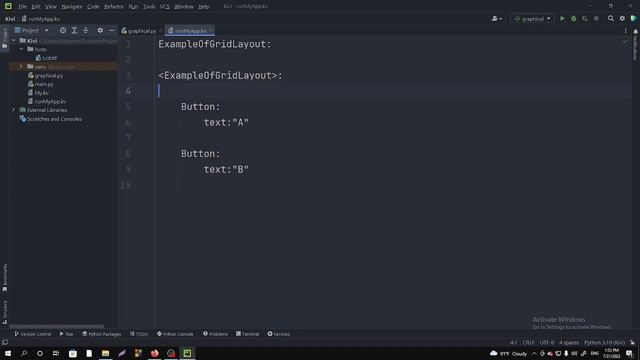Open Firefox from the taskbar
The width and height of the screenshot is (640, 360).
tap(155, 353)
